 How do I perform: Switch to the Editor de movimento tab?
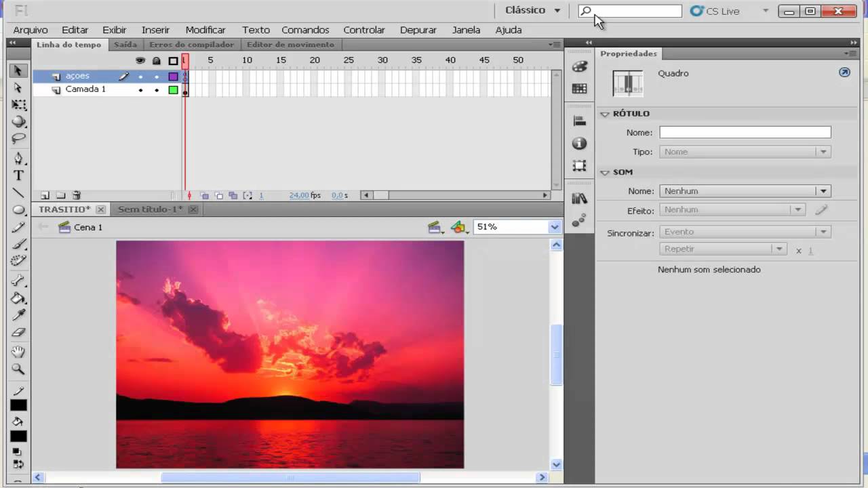tap(290, 45)
